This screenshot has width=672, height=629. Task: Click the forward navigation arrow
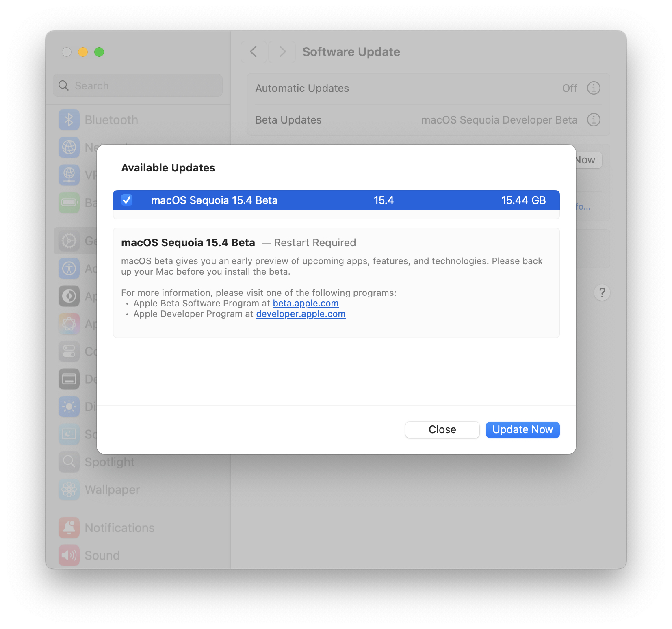(x=282, y=52)
